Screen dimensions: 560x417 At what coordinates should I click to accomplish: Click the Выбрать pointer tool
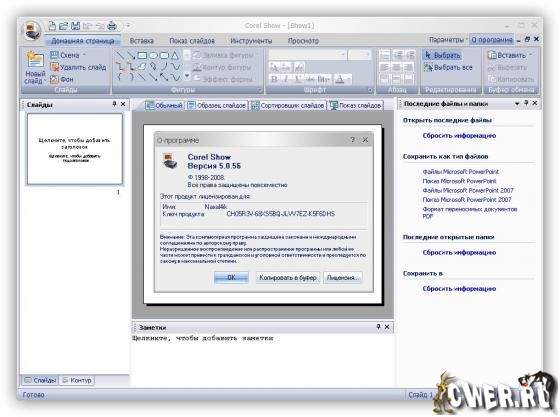point(442,55)
